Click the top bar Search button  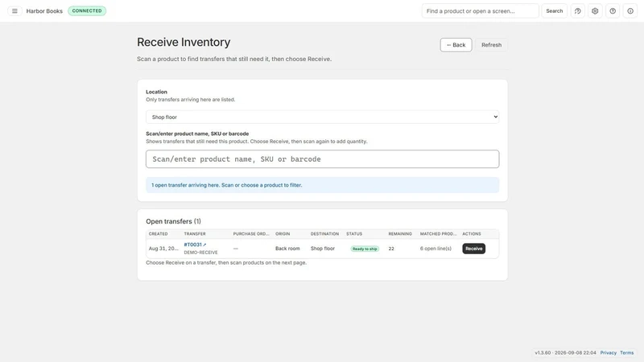tap(554, 11)
